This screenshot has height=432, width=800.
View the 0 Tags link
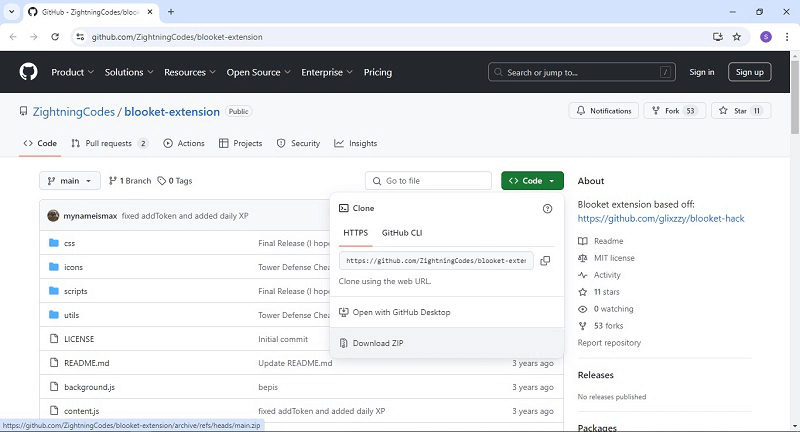tap(175, 181)
